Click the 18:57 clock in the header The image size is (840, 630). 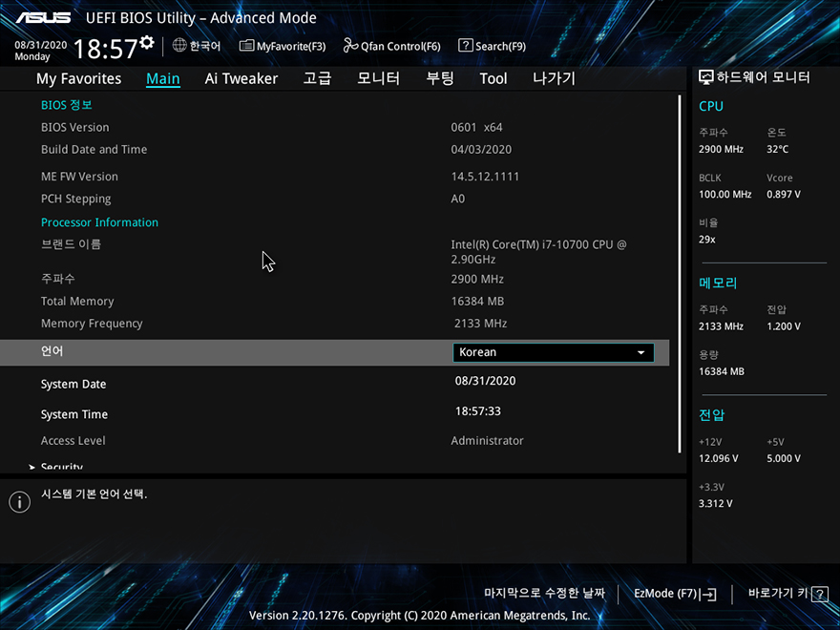106,49
